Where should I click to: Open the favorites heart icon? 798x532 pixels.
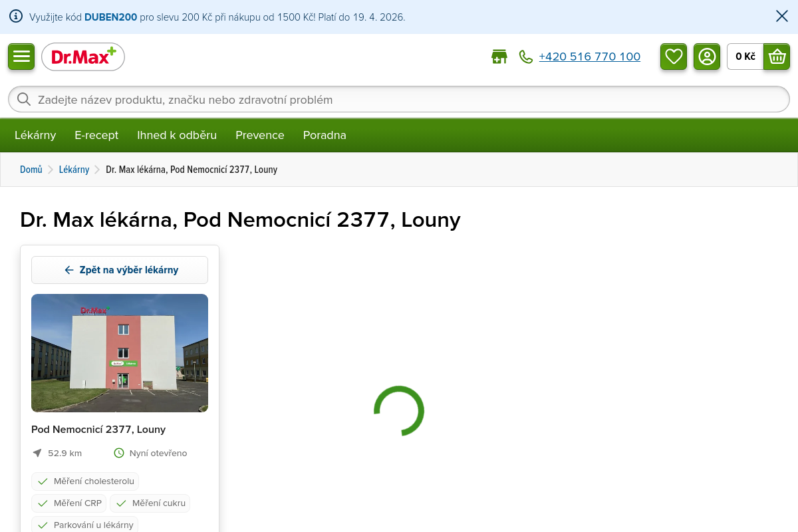(x=674, y=57)
